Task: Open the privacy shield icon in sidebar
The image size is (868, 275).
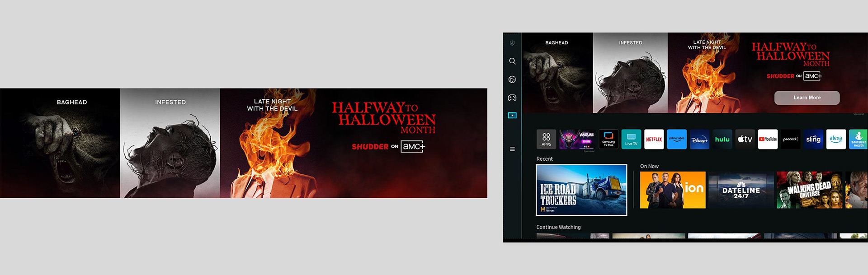Action: pyautogui.click(x=512, y=43)
